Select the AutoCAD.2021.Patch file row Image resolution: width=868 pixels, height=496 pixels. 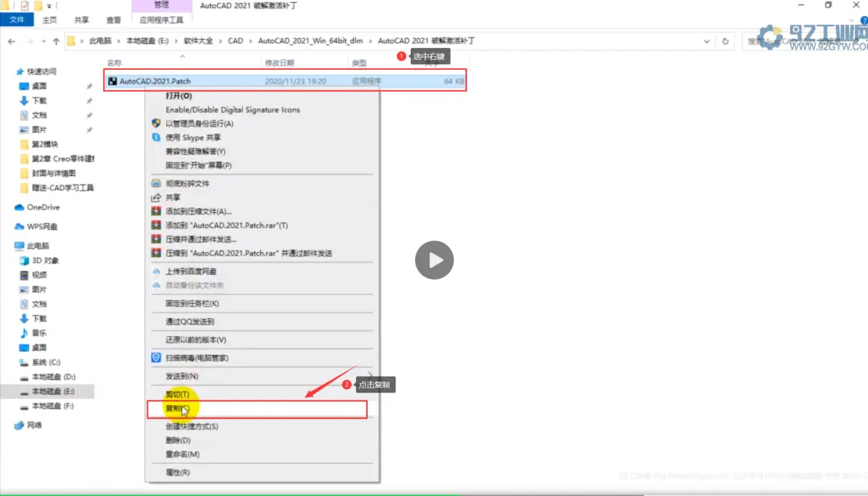pyautogui.click(x=285, y=81)
